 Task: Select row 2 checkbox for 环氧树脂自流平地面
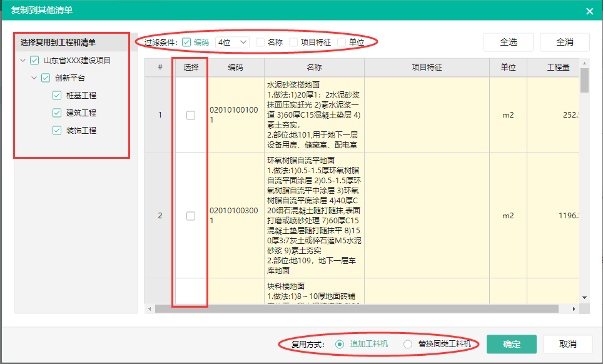pyautogui.click(x=191, y=216)
